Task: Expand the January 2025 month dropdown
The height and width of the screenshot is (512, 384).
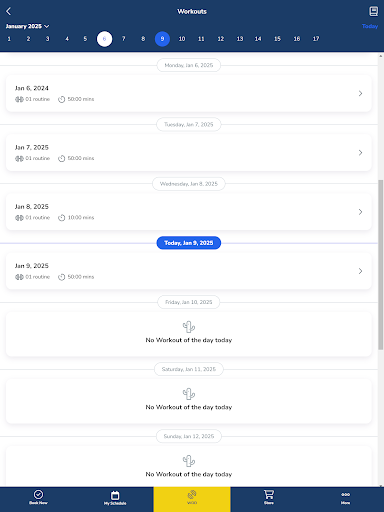Action: 27,26
